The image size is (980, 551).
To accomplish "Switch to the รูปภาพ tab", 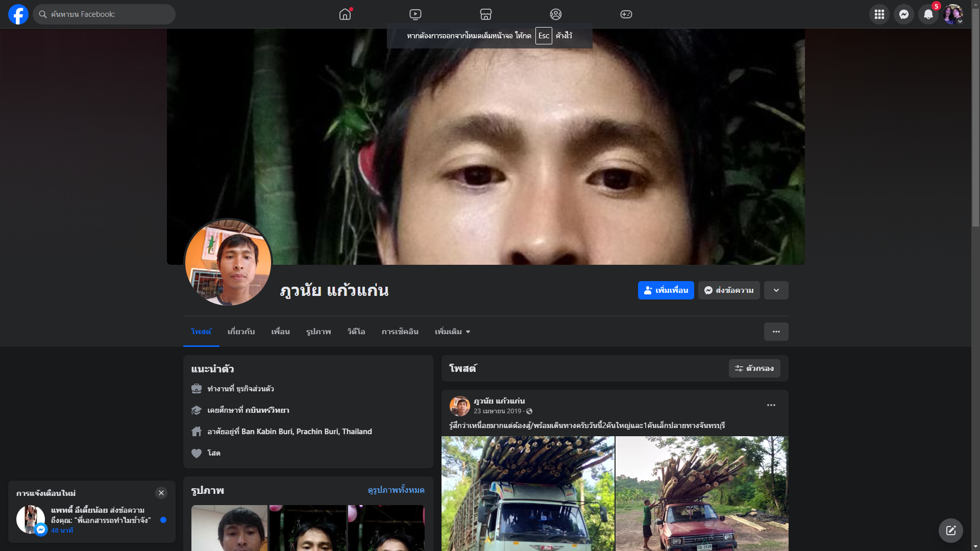I will [x=318, y=332].
